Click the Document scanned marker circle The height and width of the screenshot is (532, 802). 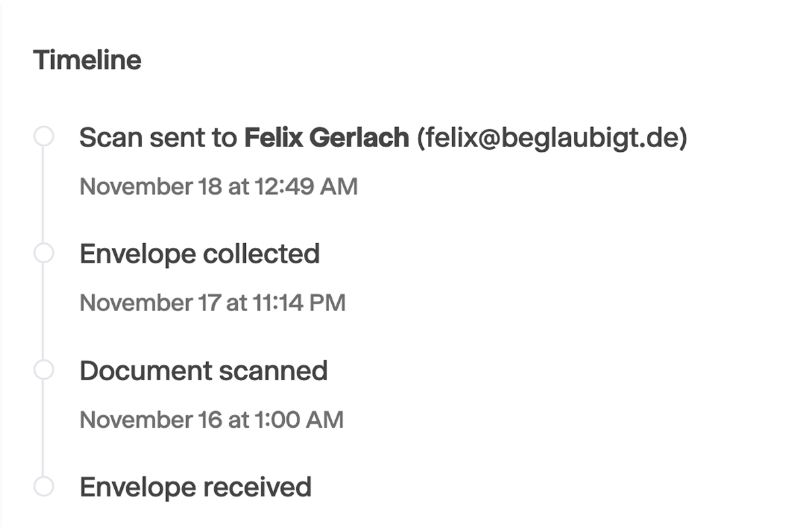44,369
